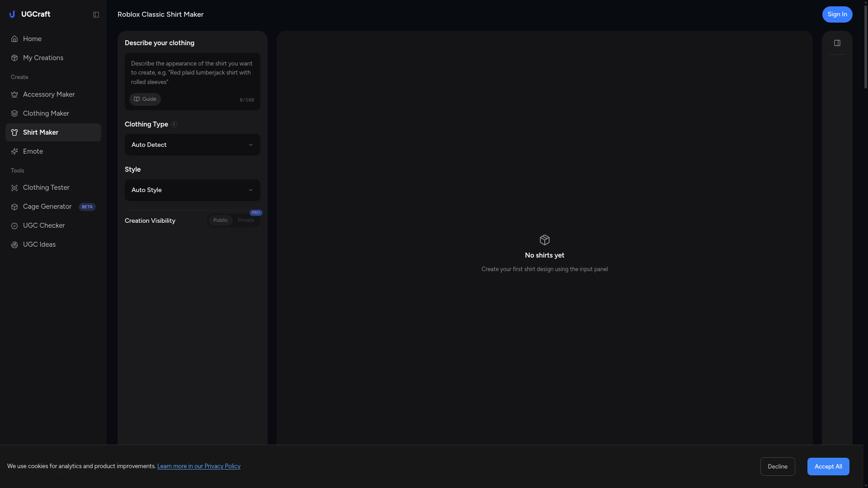Set creation visibility to Private
This screenshot has width=868, height=488.
246,221
